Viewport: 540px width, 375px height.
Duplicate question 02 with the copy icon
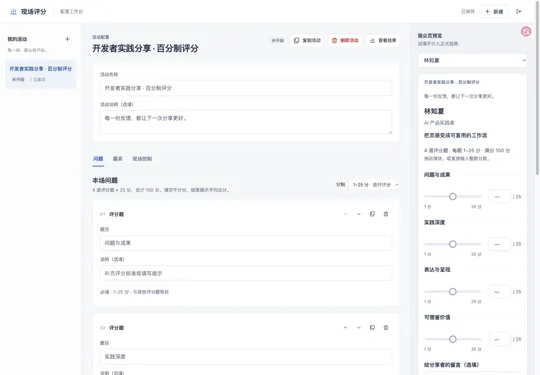pos(372,327)
